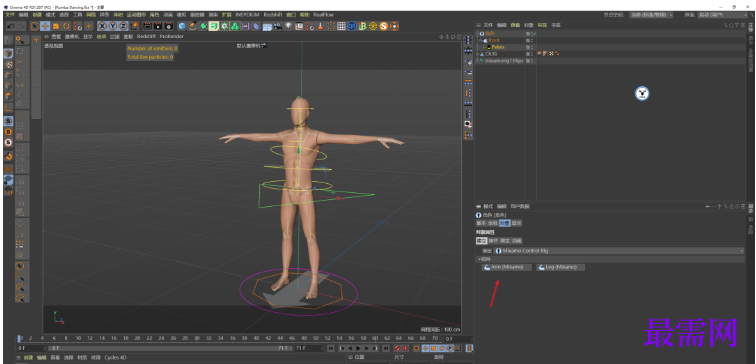Collapse the Root object hierarchy
Viewport: 756px width, 364px height.
480,40
